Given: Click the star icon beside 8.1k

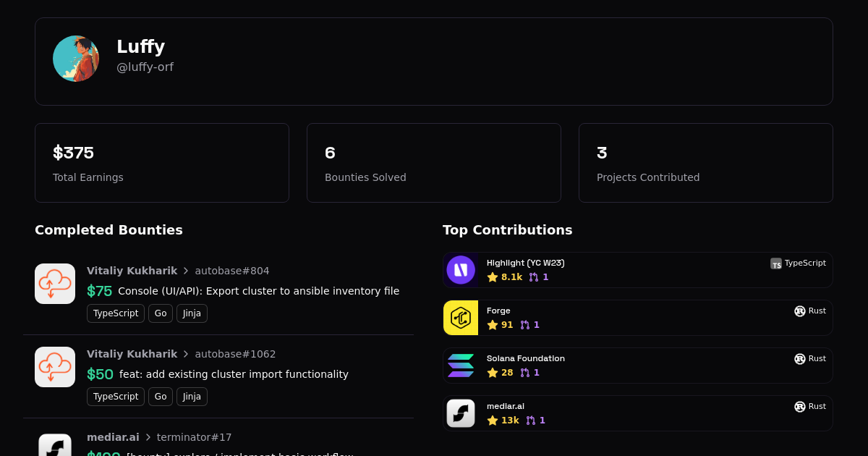Looking at the screenshot, I should click(493, 277).
